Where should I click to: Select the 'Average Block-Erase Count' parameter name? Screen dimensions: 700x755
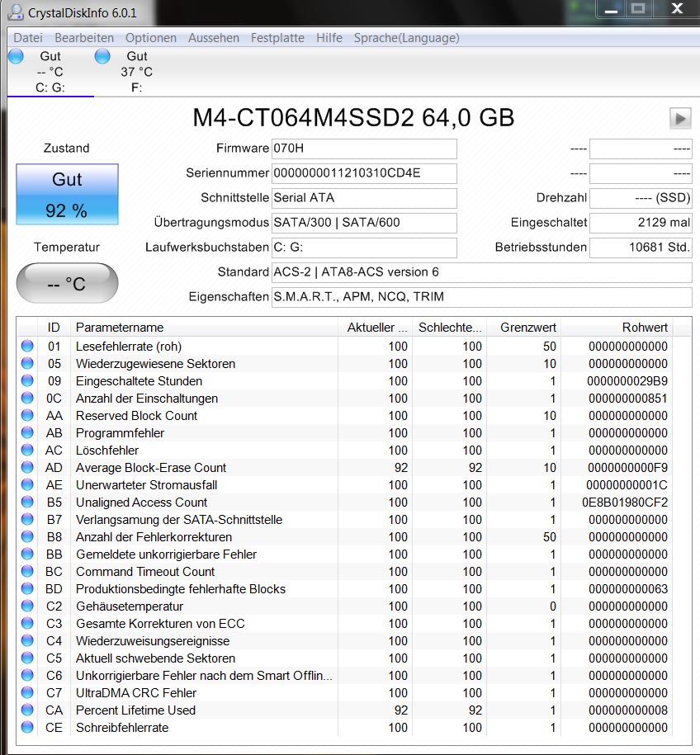coord(151,468)
